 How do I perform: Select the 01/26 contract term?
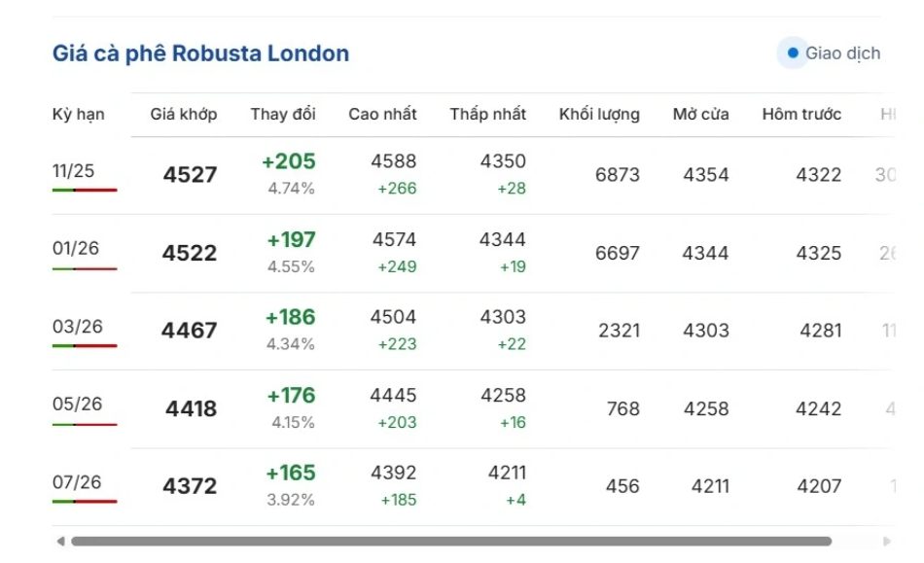(x=76, y=248)
